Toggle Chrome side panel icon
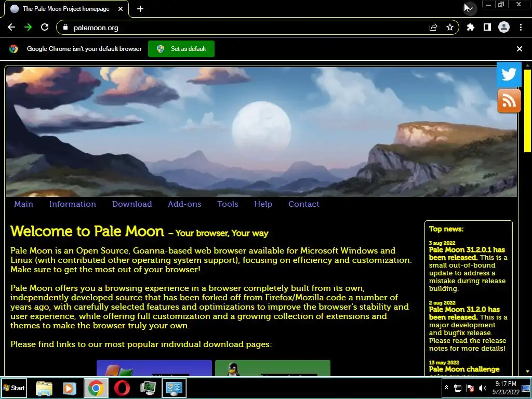 pyautogui.click(x=487, y=28)
